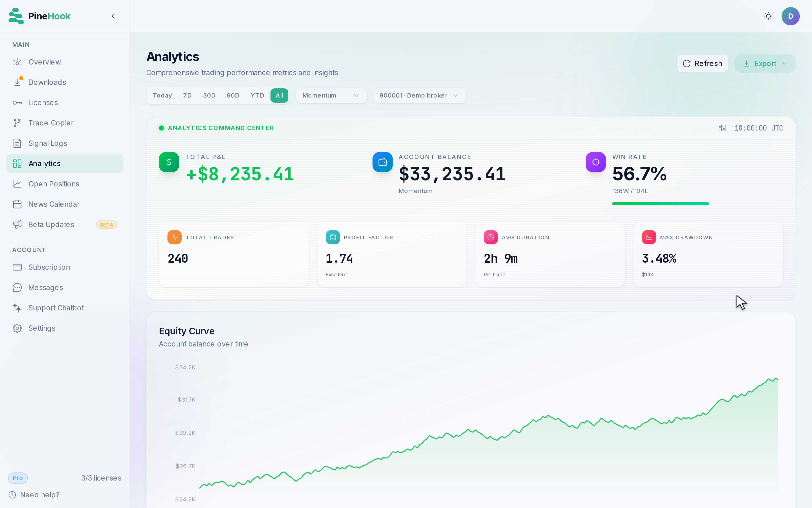
Task: Toggle light/dark theme sun icon
Action: point(768,16)
